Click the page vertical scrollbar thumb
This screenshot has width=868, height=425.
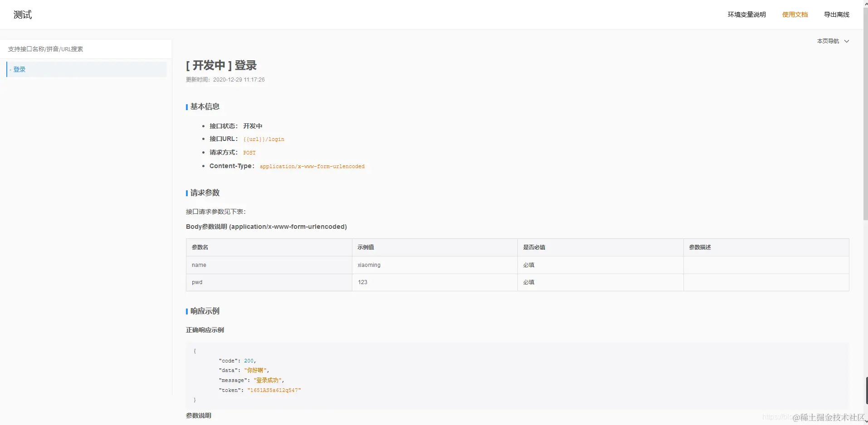pyautogui.click(x=865, y=113)
